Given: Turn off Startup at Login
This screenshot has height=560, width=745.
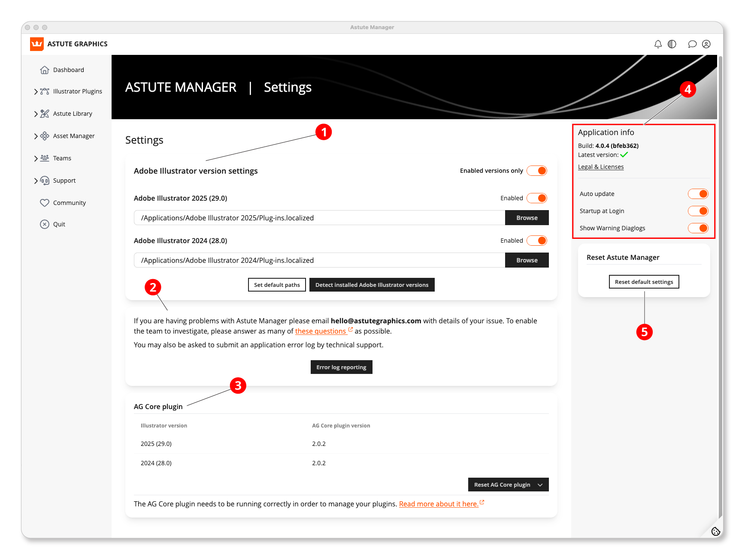Looking at the screenshot, I should [x=698, y=211].
